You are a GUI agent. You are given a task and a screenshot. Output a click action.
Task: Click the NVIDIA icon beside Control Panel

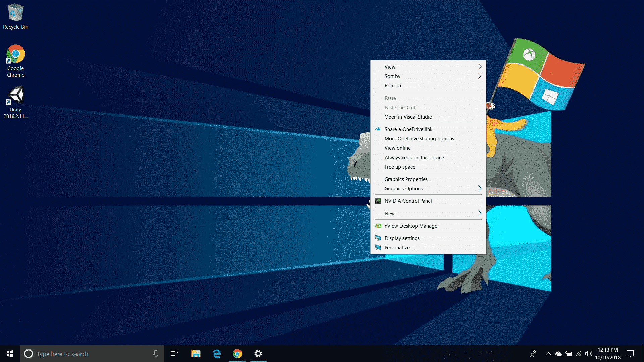(378, 201)
